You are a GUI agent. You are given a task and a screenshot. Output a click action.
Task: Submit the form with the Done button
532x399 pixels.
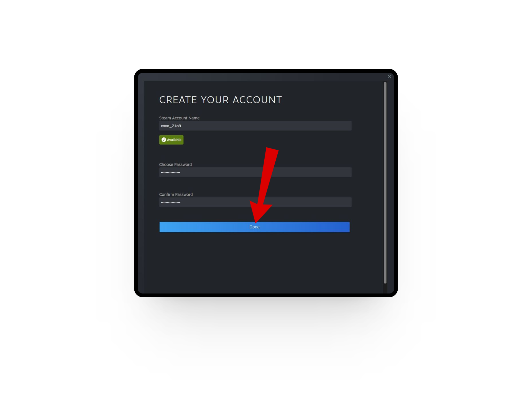(254, 227)
